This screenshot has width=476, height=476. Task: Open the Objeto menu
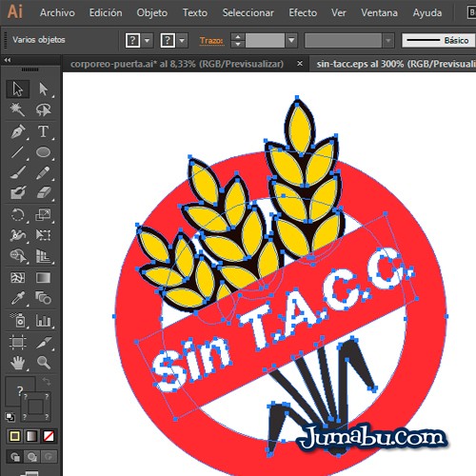click(x=152, y=12)
